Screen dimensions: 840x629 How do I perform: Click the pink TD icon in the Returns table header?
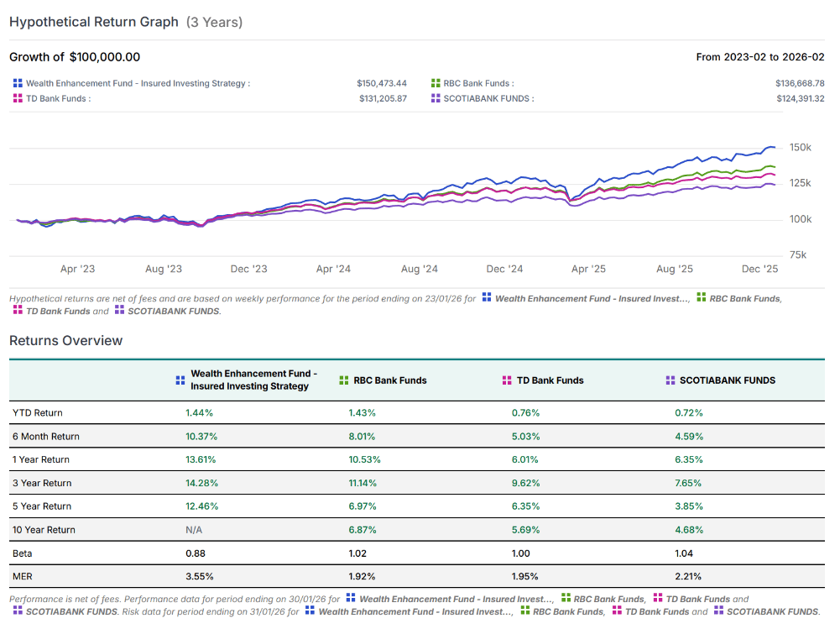pos(507,380)
